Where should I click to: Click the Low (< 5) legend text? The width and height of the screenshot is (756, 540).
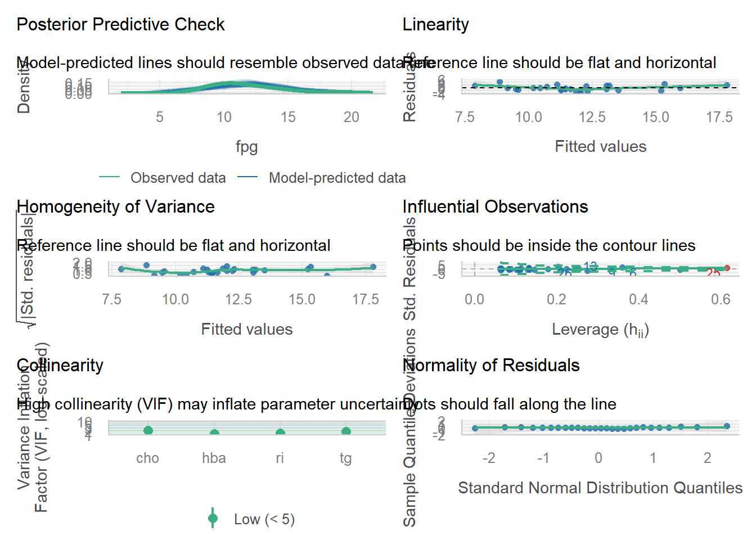(264, 519)
